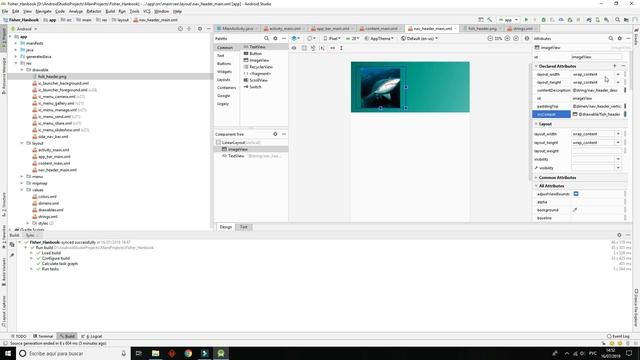Click the zoom to fit icon in designer
Screen dimensions: 640x360
pyautogui.click(x=516, y=38)
